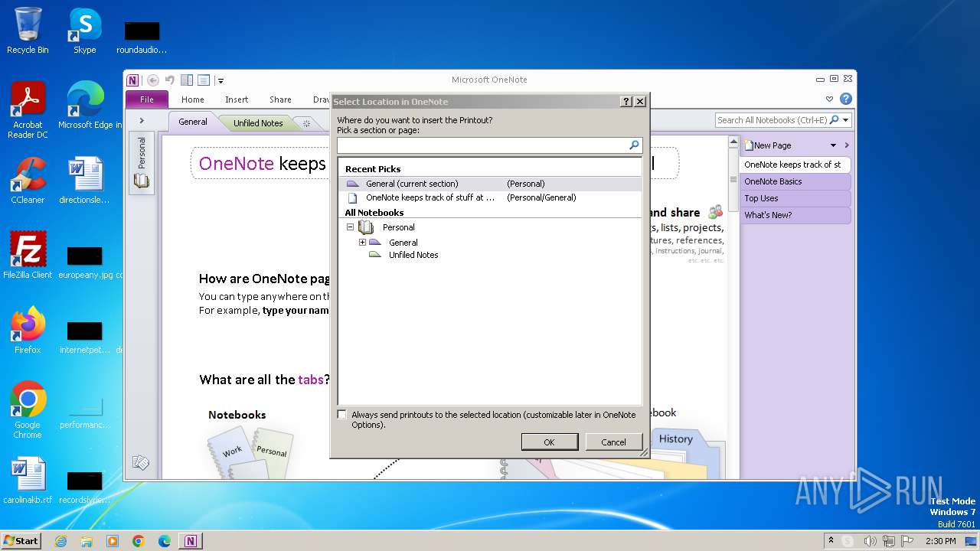Click the page vertical scrollbar thumb
The width and height of the screenshot is (980, 551).
[x=733, y=180]
